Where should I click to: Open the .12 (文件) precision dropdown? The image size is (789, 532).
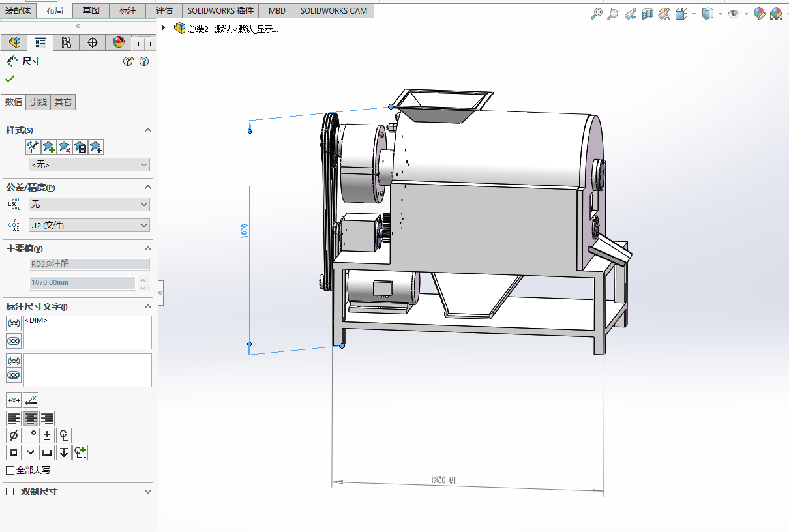(x=89, y=226)
